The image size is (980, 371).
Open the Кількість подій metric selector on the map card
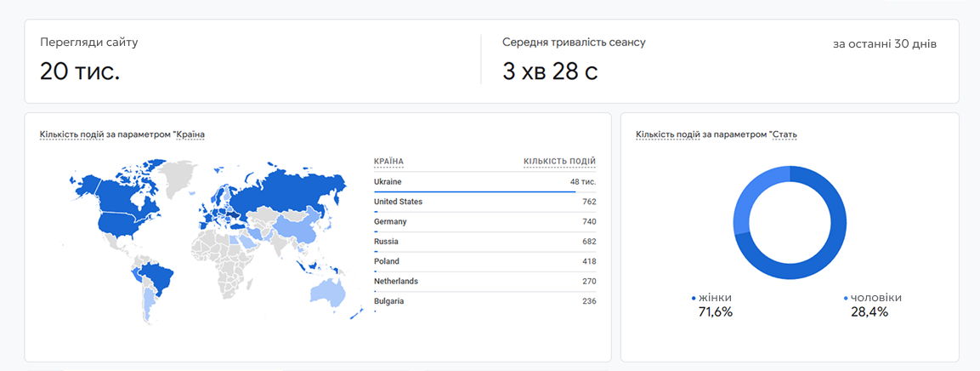[x=71, y=134]
